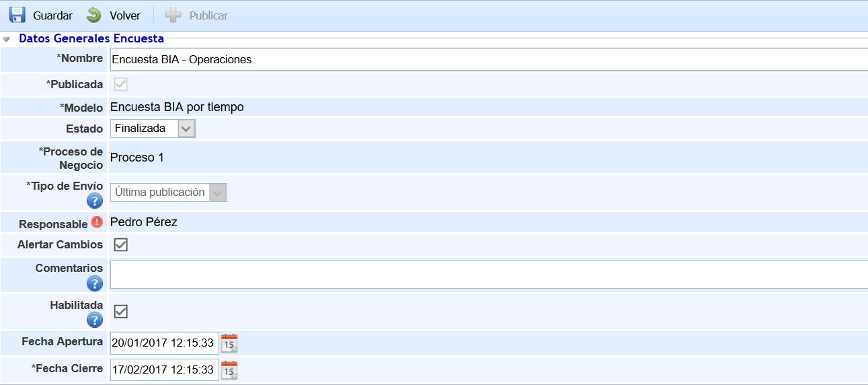Open the help icon under Habilitada
The width and height of the screenshot is (868, 385).
coord(95,320)
